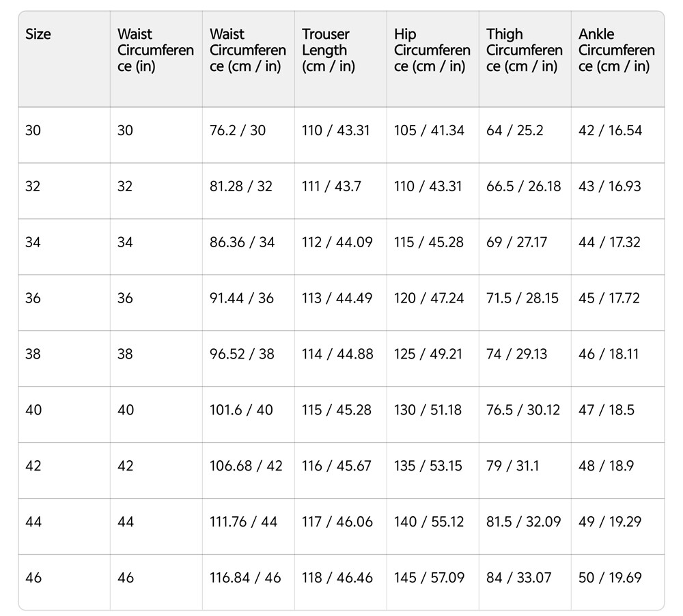This screenshot has height=616, width=683.
Task: Select thigh value 81.5 / 32.09
Action: tap(524, 522)
